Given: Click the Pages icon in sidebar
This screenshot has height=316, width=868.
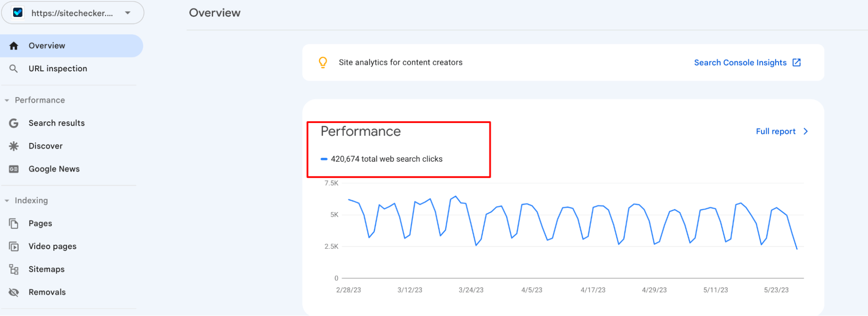Looking at the screenshot, I should pyautogui.click(x=14, y=223).
